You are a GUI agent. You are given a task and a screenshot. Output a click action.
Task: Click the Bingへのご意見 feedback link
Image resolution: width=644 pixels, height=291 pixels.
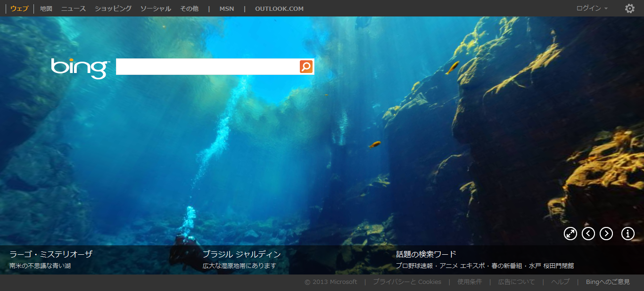coord(608,282)
